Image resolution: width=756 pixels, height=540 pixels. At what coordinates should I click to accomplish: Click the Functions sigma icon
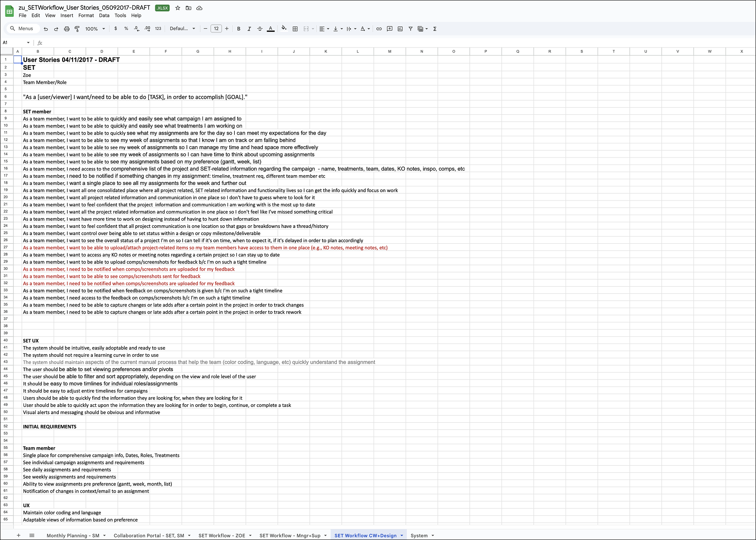pyautogui.click(x=435, y=29)
